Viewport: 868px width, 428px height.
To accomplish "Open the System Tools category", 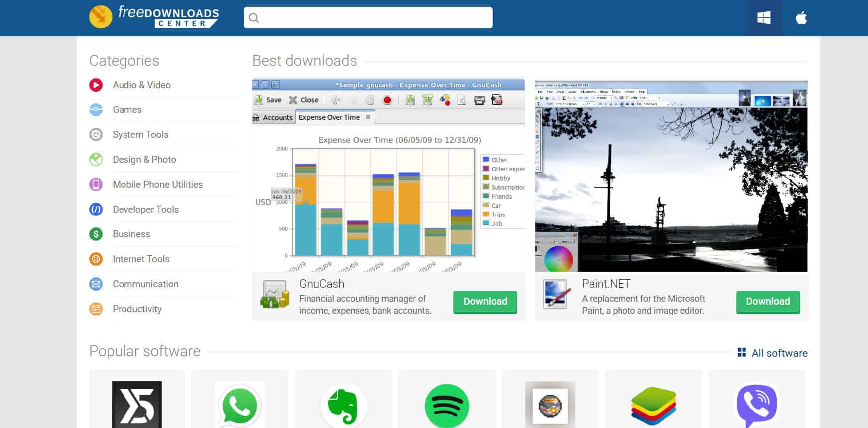I will pyautogui.click(x=140, y=134).
